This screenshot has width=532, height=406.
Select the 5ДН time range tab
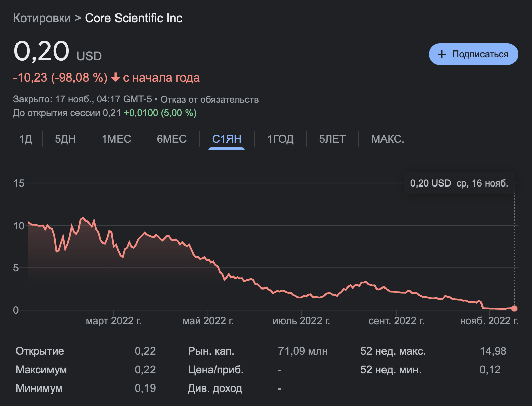pyautogui.click(x=65, y=139)
